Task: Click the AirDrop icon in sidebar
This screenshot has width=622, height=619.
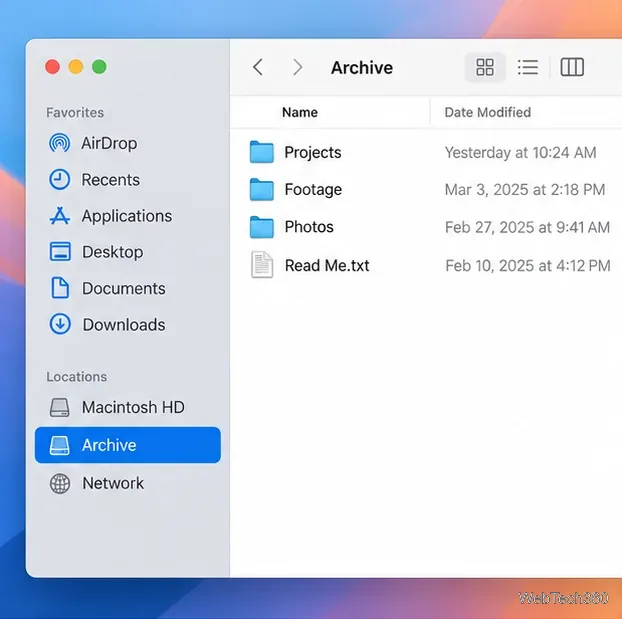Action: pyautogui.click(x=60, y=143)
